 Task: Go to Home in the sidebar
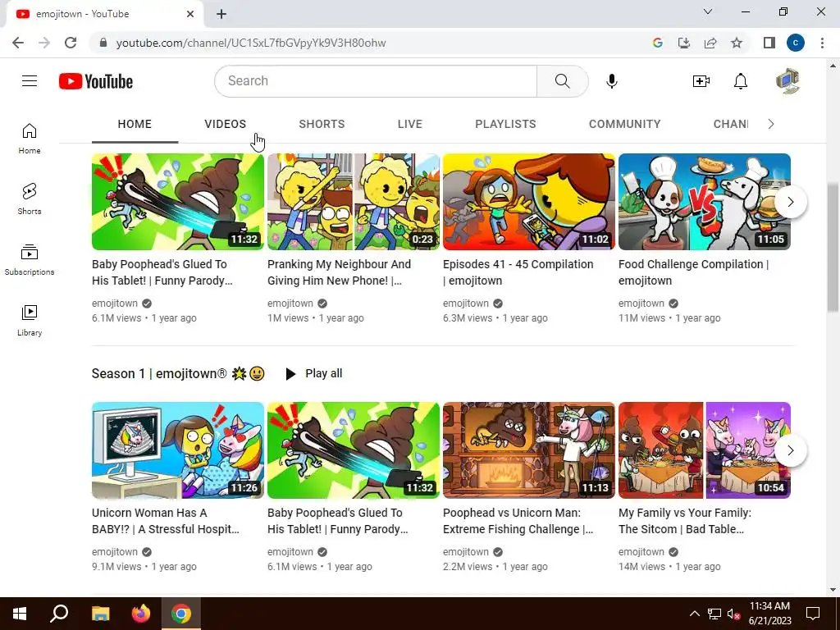tap(30, 139)
